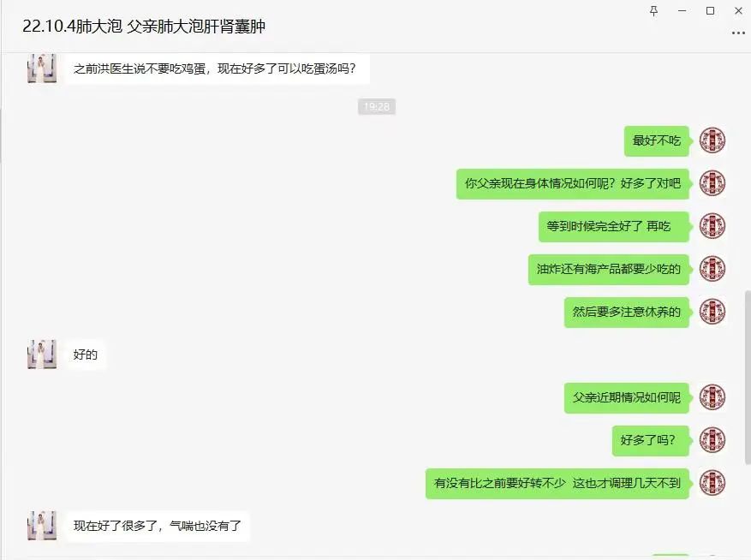Viewport: 751px width, 560px height.
Task: Click the chat vertical scrollbar thumb
Action: [x=748, y=377]
